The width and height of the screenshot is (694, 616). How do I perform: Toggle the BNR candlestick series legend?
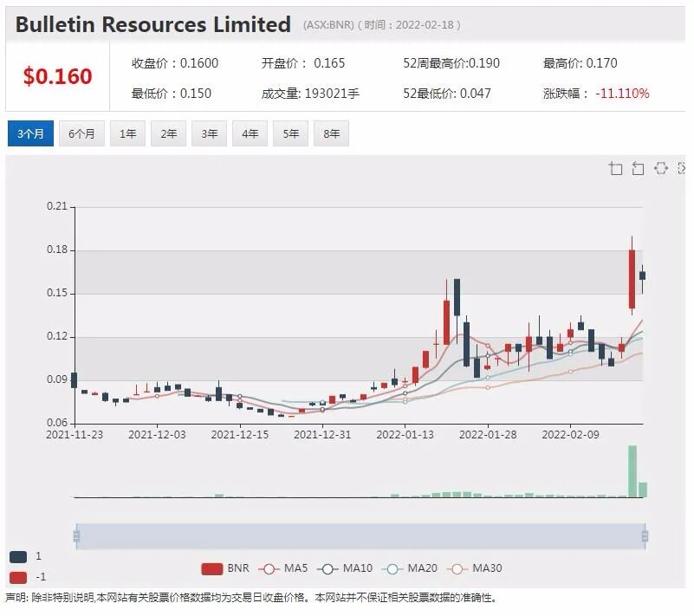click(x=225, y=568)
